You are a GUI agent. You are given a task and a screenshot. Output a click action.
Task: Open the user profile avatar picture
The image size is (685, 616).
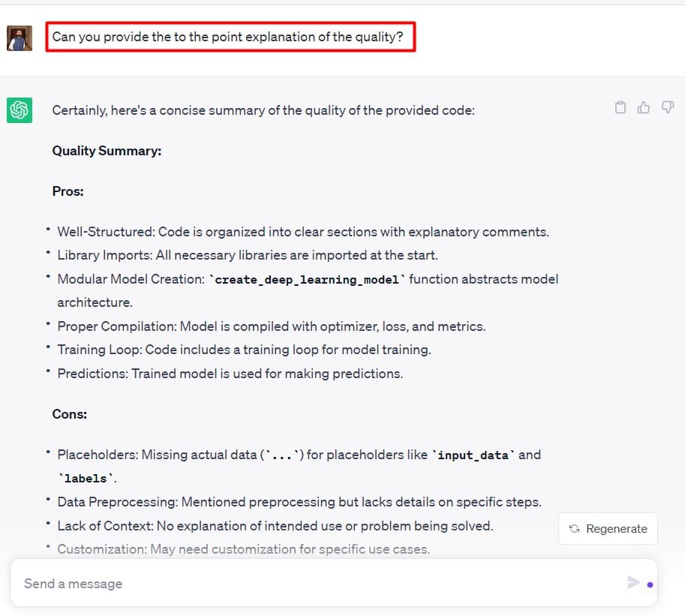(20, 38)
